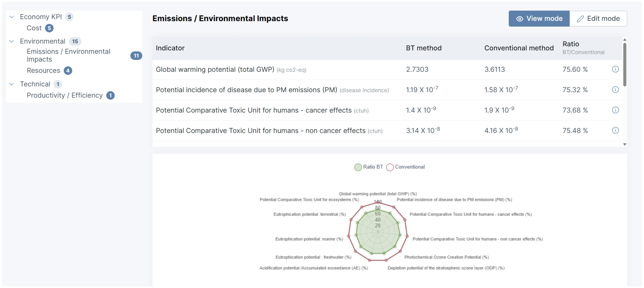Click the pencil icon in Edit mode button
The height and width of the screenshot is (288, 644).
(580, 19)
